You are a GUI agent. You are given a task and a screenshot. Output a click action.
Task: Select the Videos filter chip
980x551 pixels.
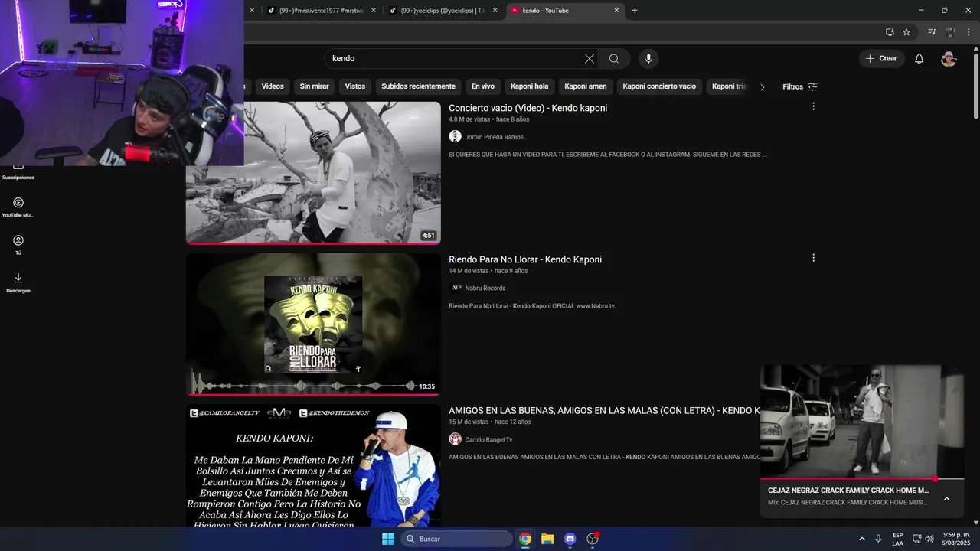click(273, 86)
